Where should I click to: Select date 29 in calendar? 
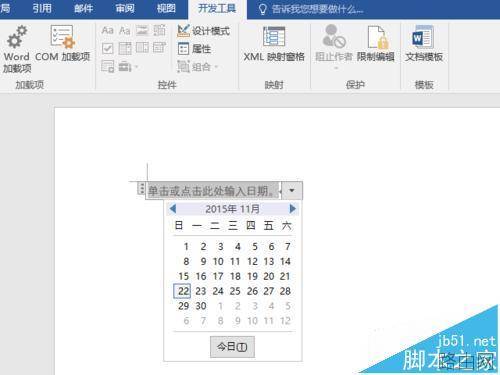(x=183, y=306)
